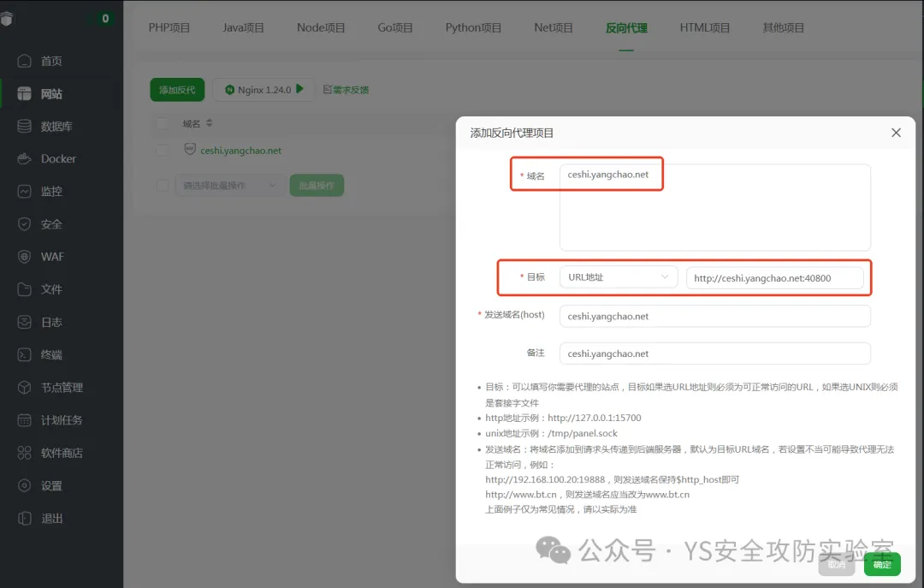Click the folder icon beside 文件
Viewport: 924px width, 588px height.
(x=24, y=289)
